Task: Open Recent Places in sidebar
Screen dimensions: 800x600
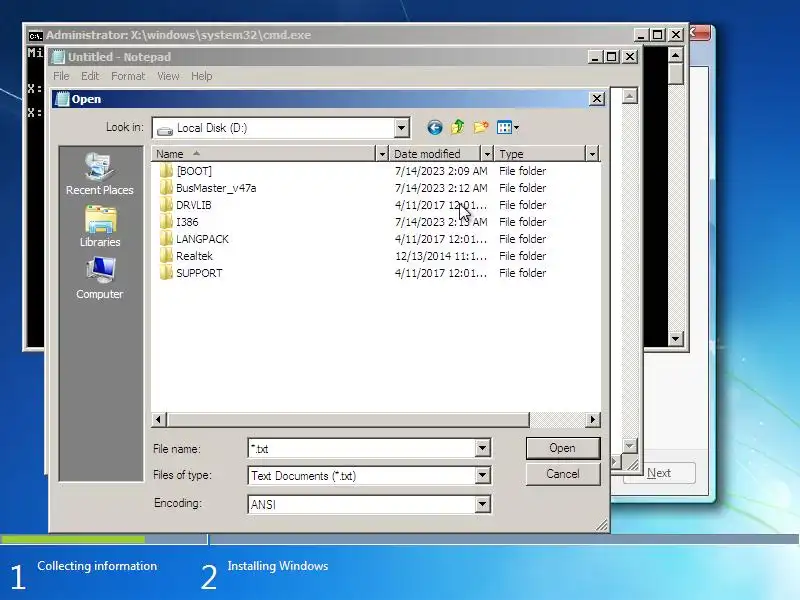Action: coord(99,174)
